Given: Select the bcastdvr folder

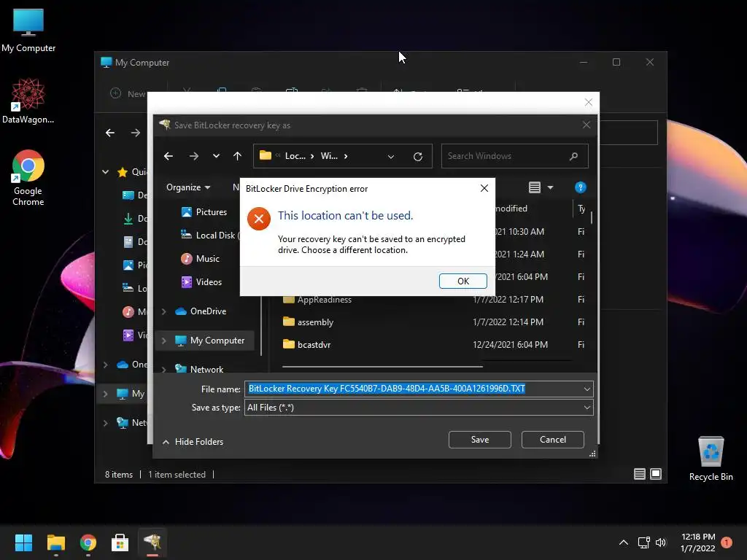Looking at the screenshot, I should (x=306, y=345).
